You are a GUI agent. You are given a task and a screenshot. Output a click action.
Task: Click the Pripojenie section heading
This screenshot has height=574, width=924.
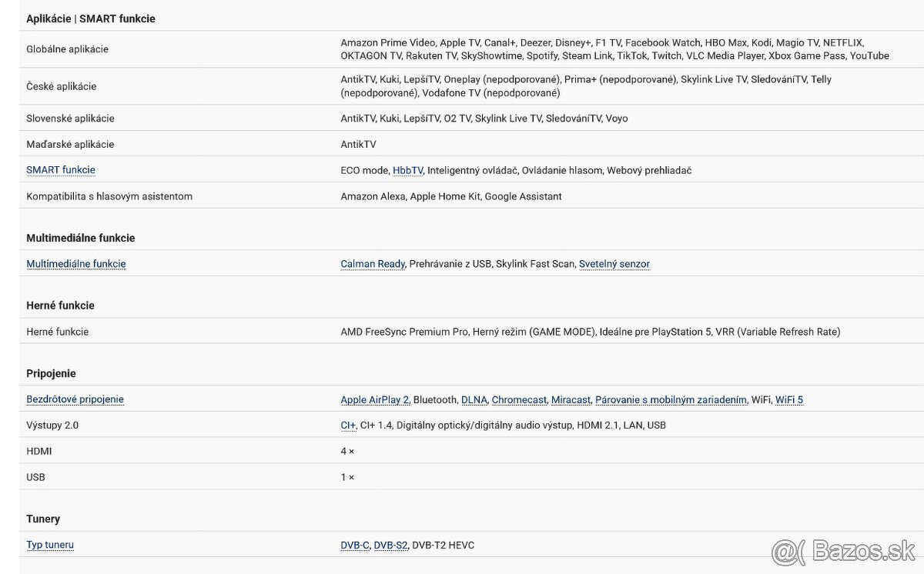(x=51, y=373)
